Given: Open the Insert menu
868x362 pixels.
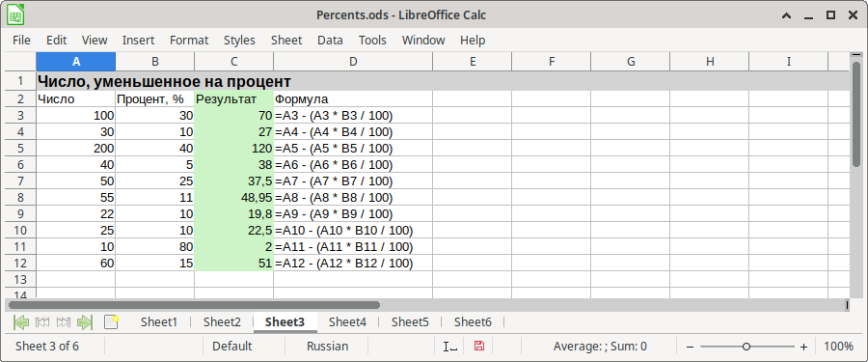Looking at the screenshot, I should [138, 41].
